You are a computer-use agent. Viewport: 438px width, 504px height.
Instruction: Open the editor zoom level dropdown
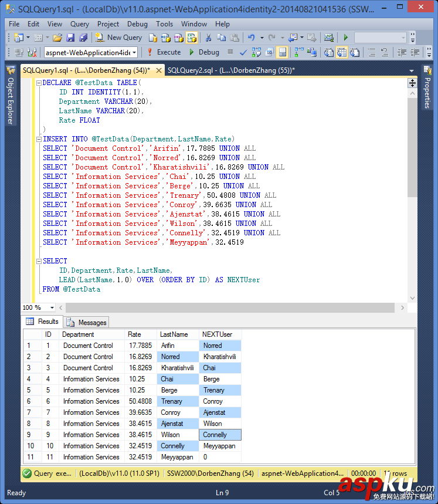(x=52, y=307)
